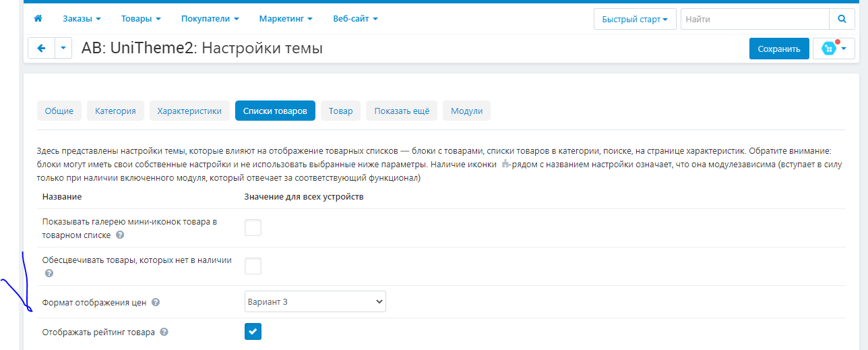
Task: Uncheck the Отображать рейтинг товара checkbox
Action: 253,332
